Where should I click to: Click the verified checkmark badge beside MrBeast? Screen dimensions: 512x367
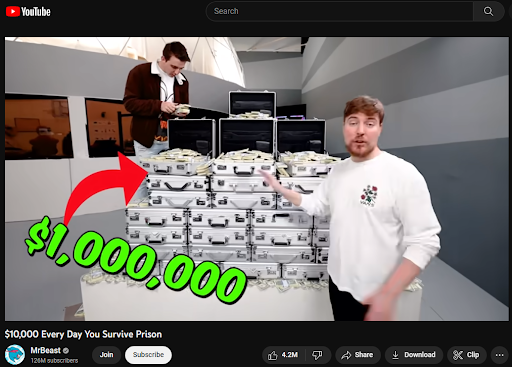point(66,351)
